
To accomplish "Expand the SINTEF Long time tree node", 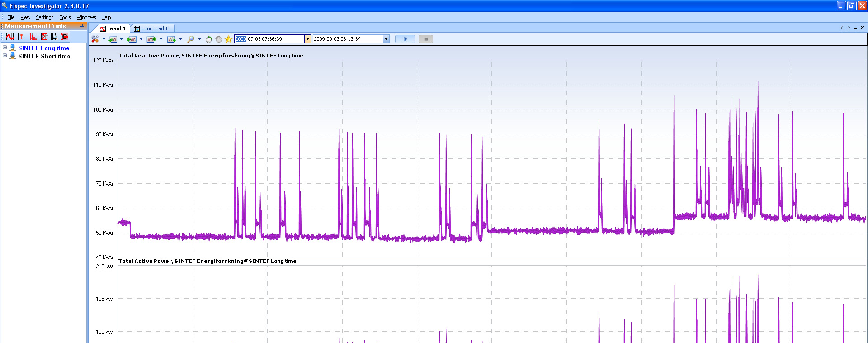I will (x=5, y=47).
